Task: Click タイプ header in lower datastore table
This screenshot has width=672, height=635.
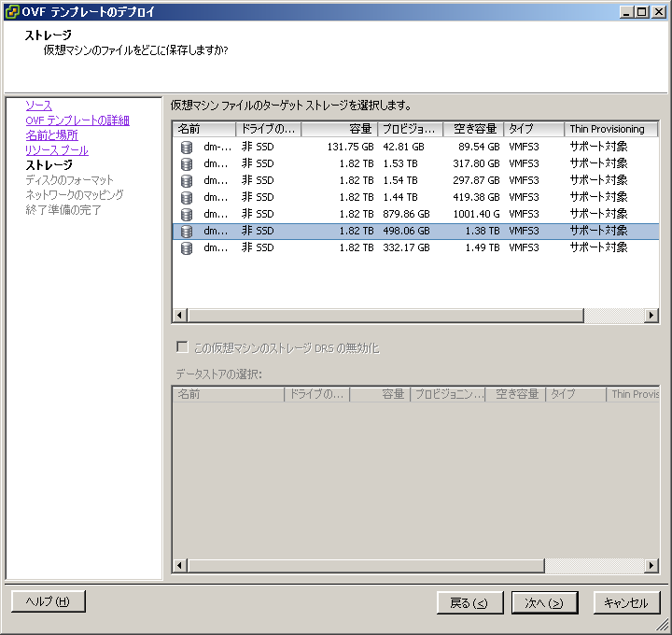Action: coord(576,394)
